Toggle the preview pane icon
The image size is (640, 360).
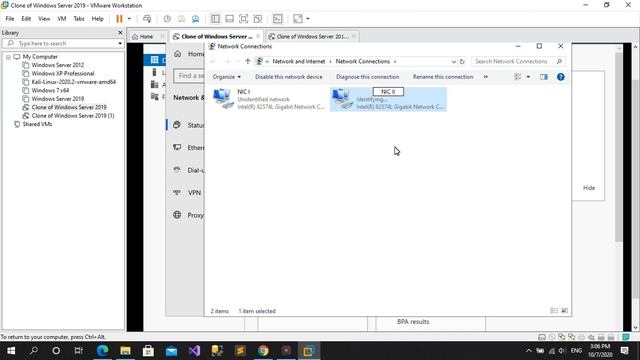click(x=544, y=77)
